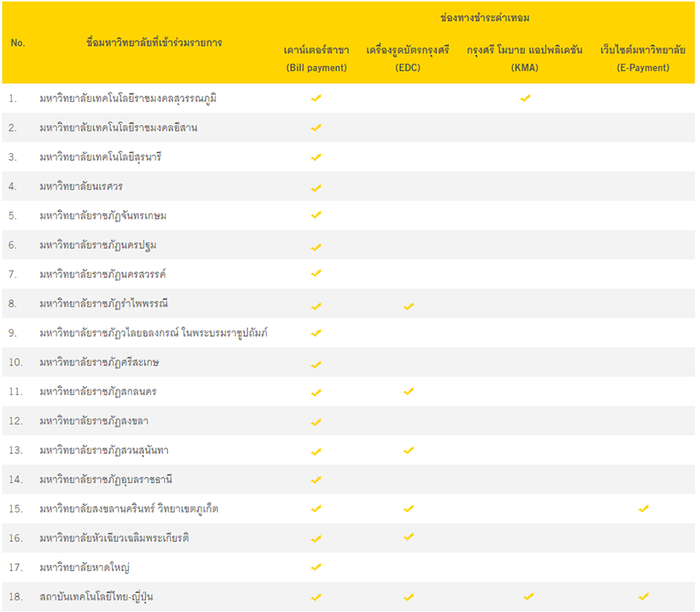Click the เว็บไซต์มหาวิทยาลัย (E-Payment) column header

pos(642,59)
